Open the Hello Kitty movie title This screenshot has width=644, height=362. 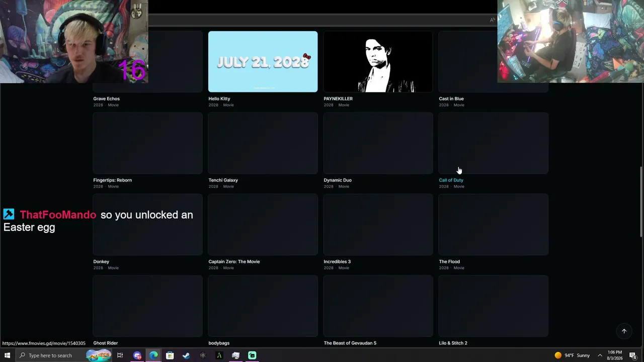point(219,99)
